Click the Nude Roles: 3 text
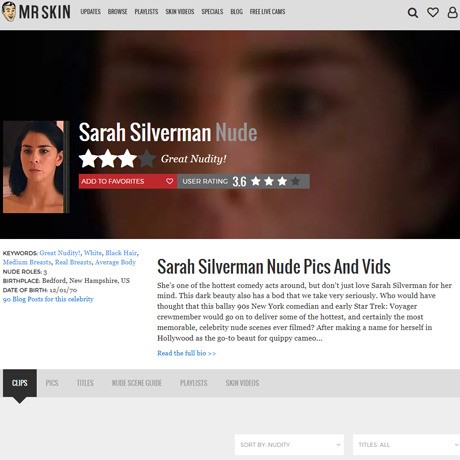Screen dimensions: 460x460 click(25, 272)
